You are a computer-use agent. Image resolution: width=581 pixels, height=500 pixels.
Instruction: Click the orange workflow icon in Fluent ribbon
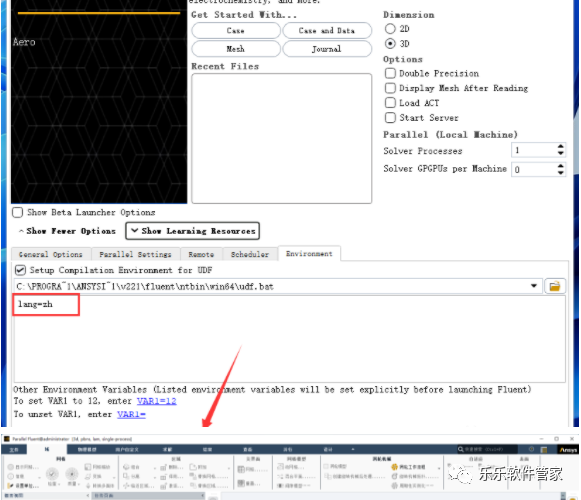(x=395, y=467)
